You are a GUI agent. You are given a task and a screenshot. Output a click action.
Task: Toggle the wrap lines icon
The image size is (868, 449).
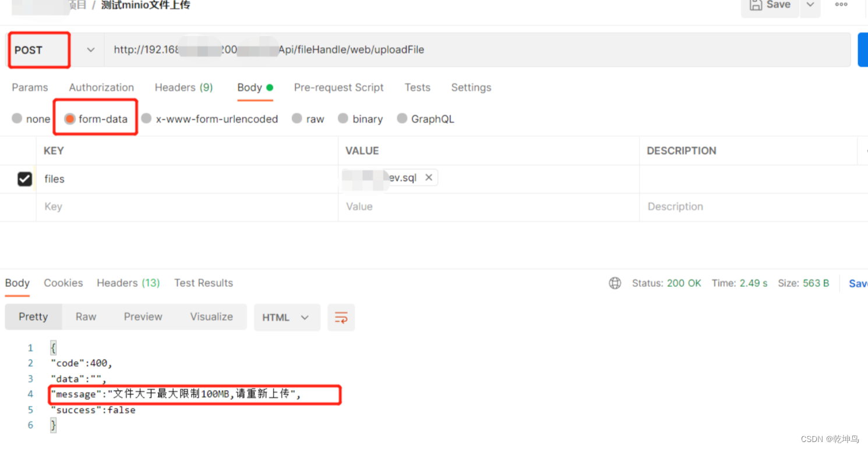(x=341, y=318)
